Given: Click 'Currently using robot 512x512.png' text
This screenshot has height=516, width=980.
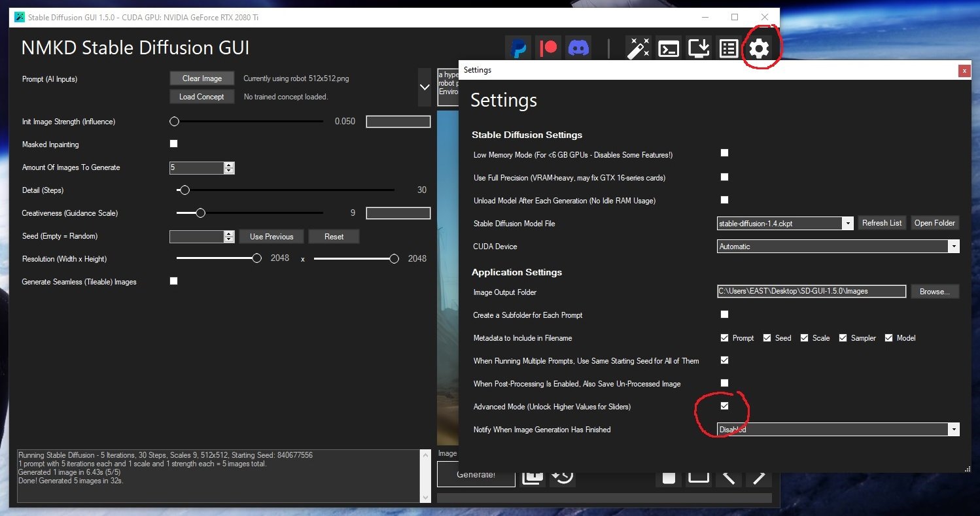Looking at the screenshot, I should (296, 78).
